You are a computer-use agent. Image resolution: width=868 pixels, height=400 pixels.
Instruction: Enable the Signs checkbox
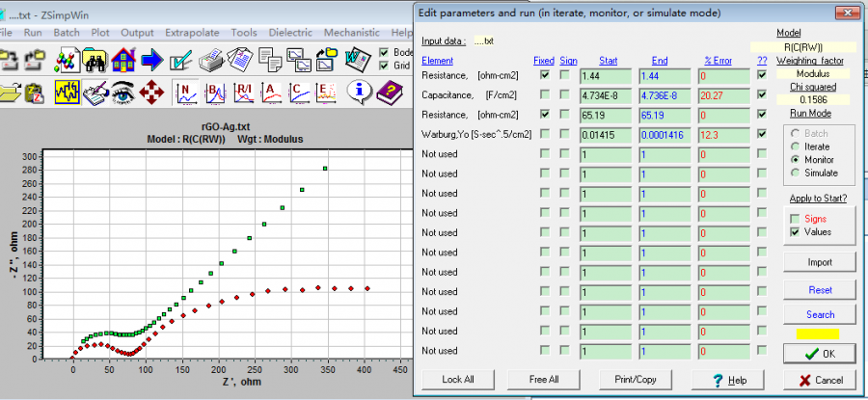coord(794,219)
